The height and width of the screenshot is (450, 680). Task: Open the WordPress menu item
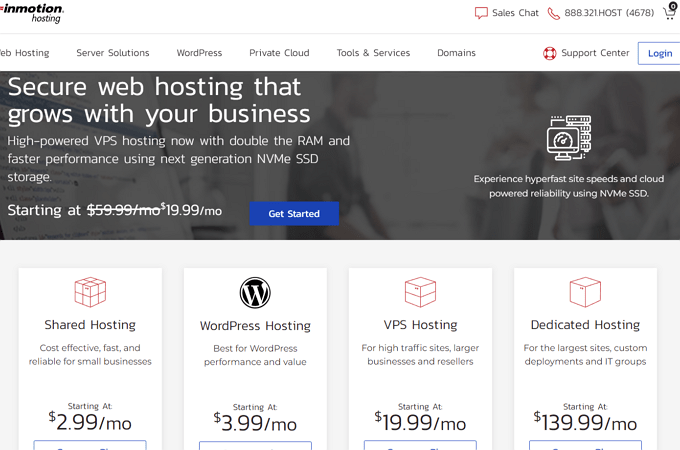point(199,53)
